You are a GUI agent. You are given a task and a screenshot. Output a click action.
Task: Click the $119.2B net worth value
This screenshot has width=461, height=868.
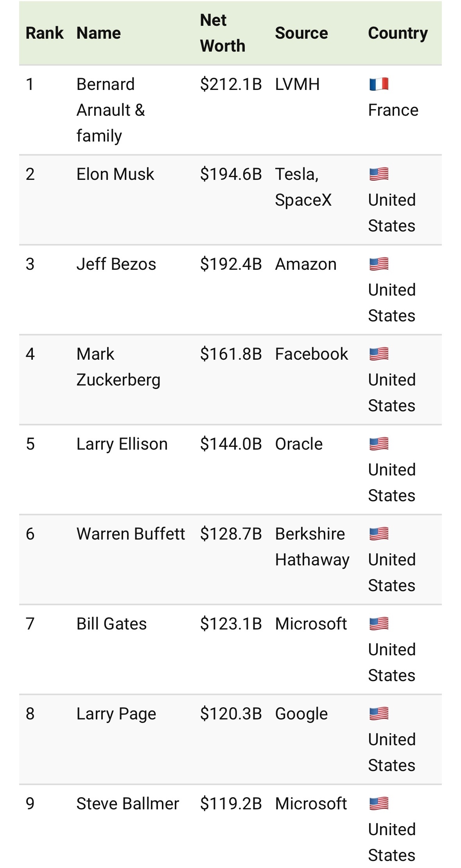231,803
